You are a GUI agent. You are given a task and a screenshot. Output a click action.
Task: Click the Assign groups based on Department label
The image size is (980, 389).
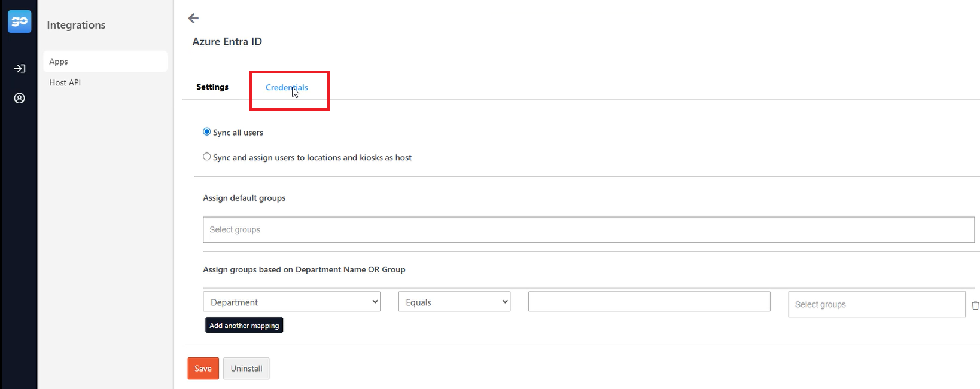point(304,269)
